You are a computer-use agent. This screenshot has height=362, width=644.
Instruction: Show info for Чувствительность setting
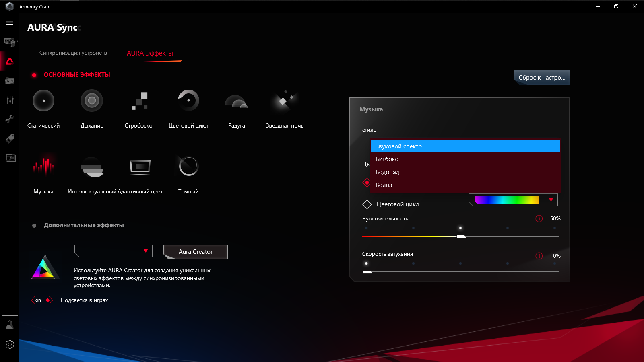(539, 218)
